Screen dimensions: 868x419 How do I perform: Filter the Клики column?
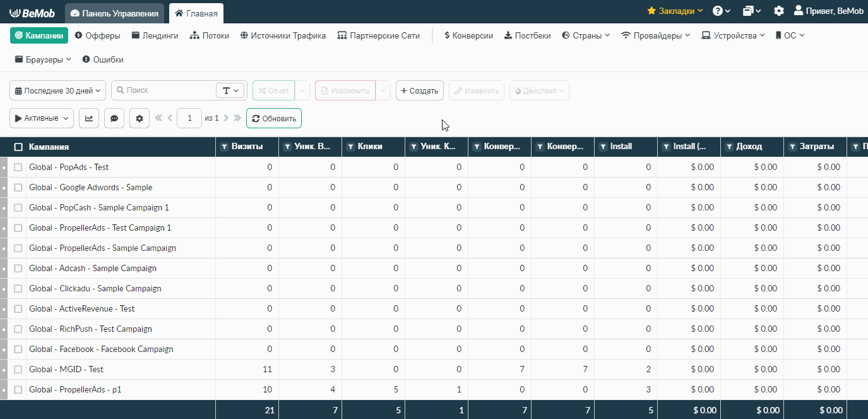(350, 147)
